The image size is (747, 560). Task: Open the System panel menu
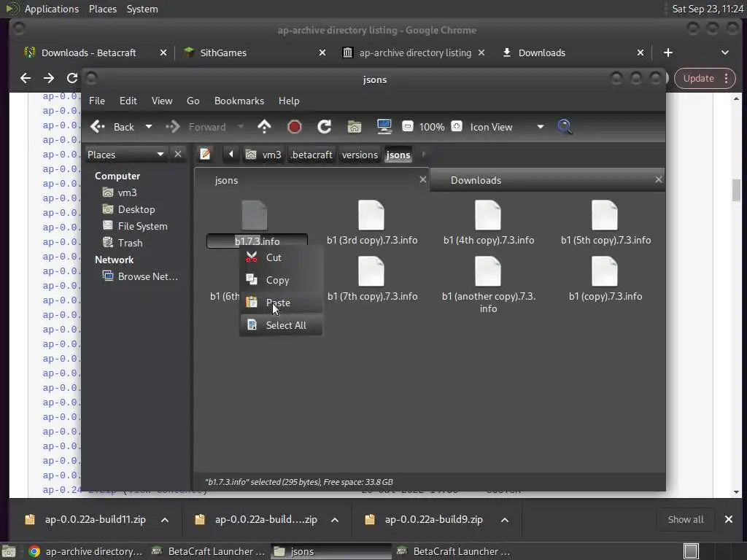(x=142, y=9)
